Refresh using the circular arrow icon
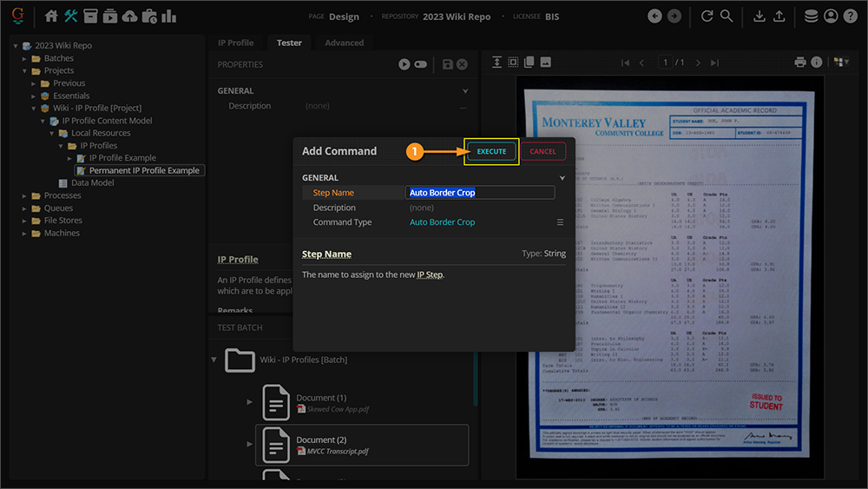The width and height of the screenshot is (868, 489). point(707,16)
